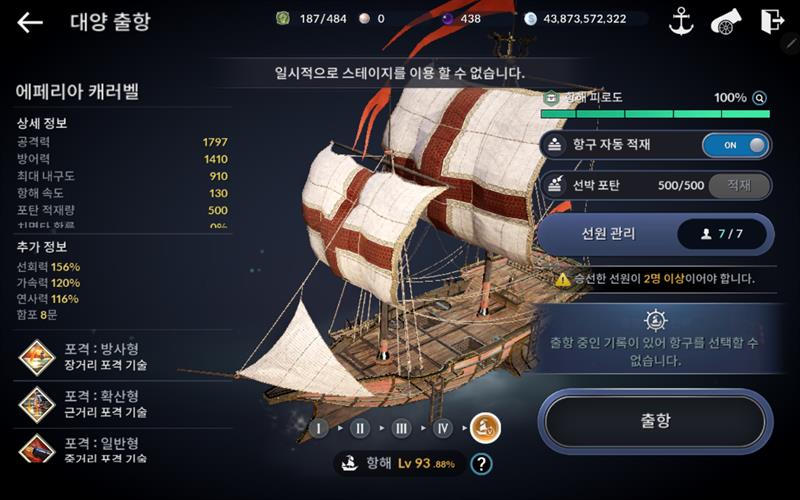Select upgrade stage I
This screenshot has height=500, width=800.
tap(318, 428)
